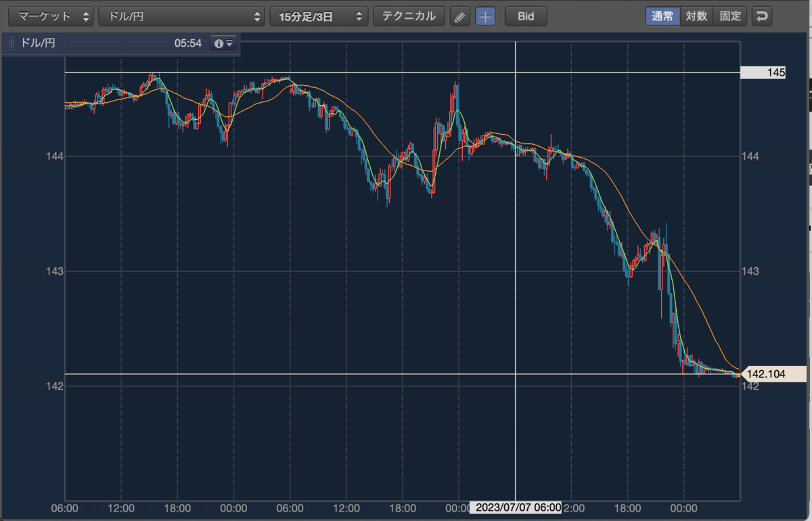Click the first 06:00 time axis label
The width and height of the screenshot is (812, 521).
click(x=65, y=507)
